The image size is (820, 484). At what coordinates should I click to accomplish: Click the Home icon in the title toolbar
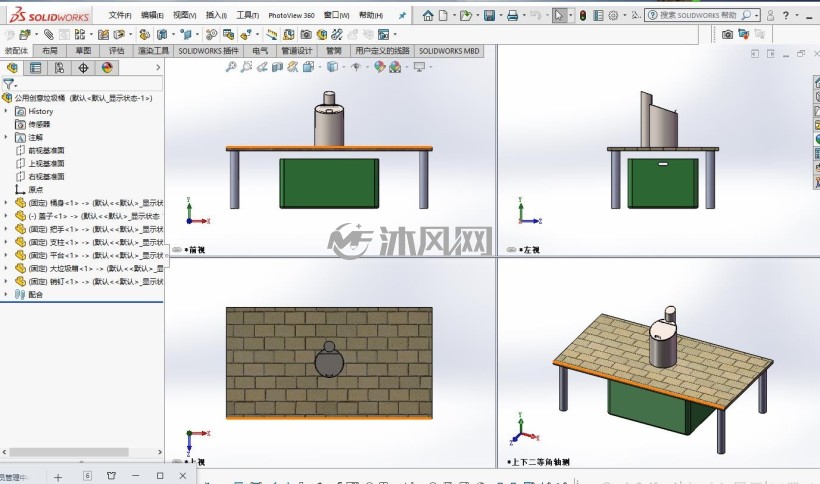[x=428, y=16]
